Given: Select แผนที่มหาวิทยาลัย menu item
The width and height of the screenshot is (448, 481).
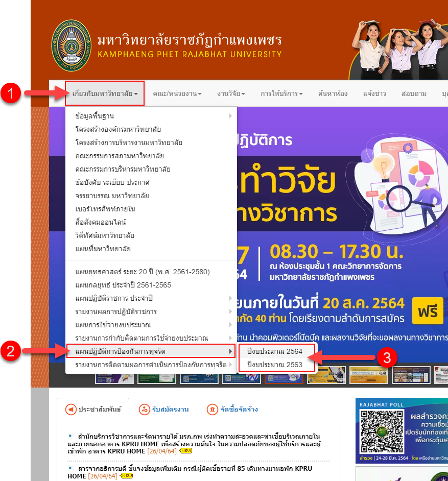Looking at the screenshot, I should (151, 249).
